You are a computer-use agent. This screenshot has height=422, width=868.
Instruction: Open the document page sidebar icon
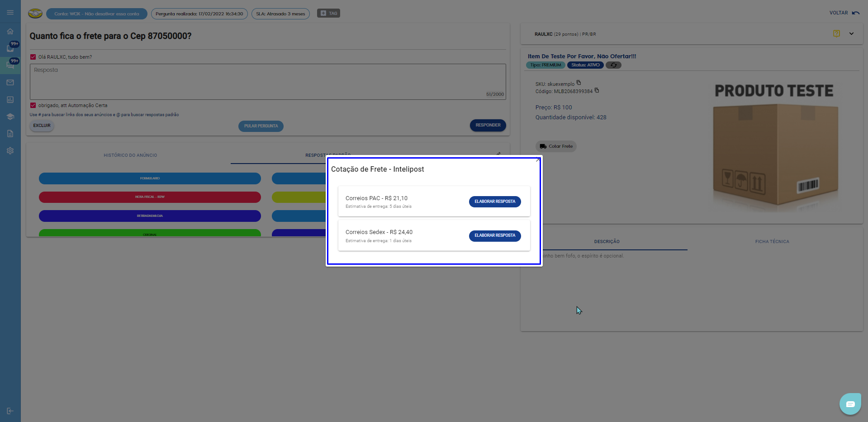10,134
